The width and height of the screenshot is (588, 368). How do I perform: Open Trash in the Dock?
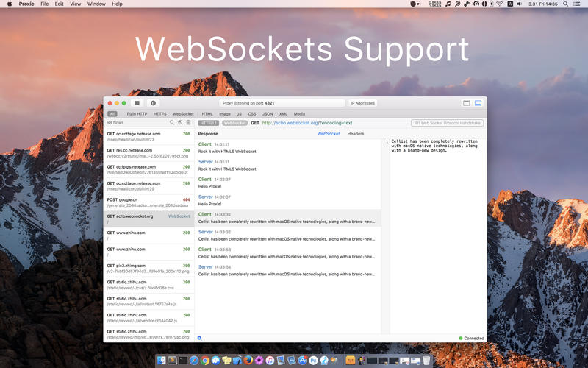(x=426, y=361)
